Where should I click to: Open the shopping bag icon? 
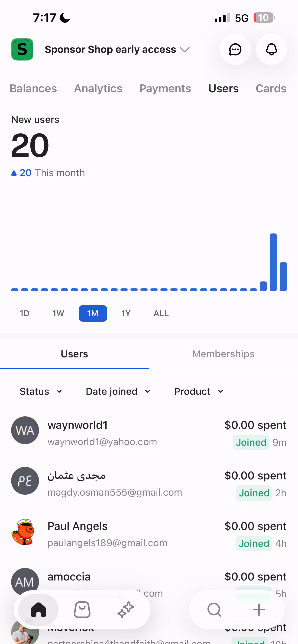coord(82,610)
